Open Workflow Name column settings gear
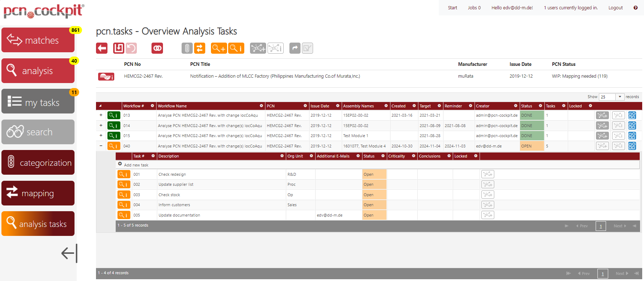This screenshot has width=644, height=281. (x=261, y=106)
